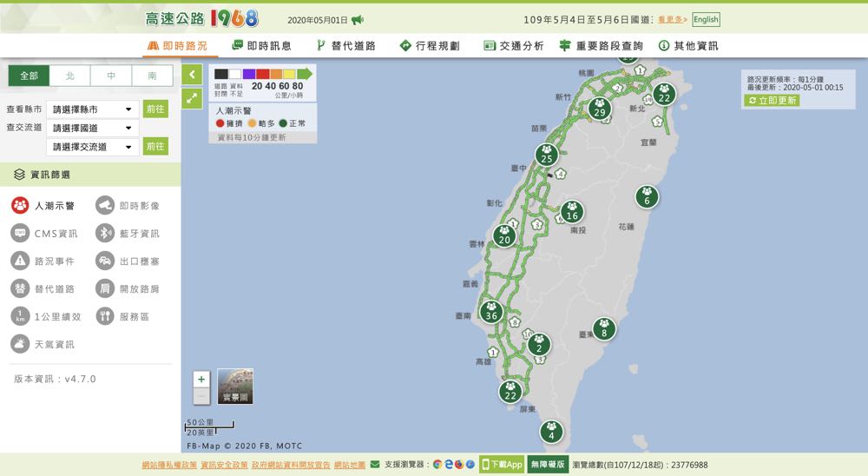The image size is (868, 476).
Task: Open the crowd cluster marker labeled 36
Action: [x=491, y=312]
